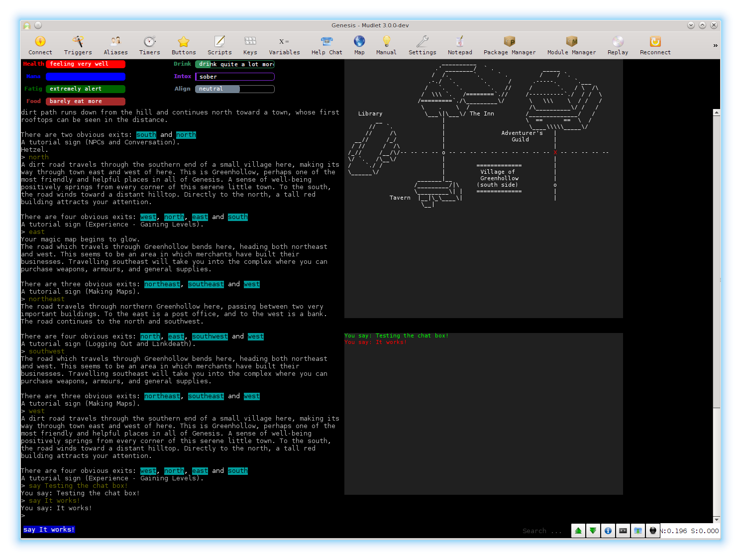This screenshot has height=560, width=741.
Task: Open the Timers editor
Action: click(149, 45)
